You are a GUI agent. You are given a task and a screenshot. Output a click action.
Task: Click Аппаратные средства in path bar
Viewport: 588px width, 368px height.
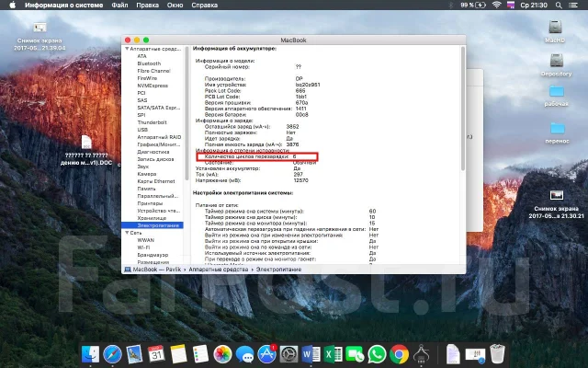coord(219,270)
